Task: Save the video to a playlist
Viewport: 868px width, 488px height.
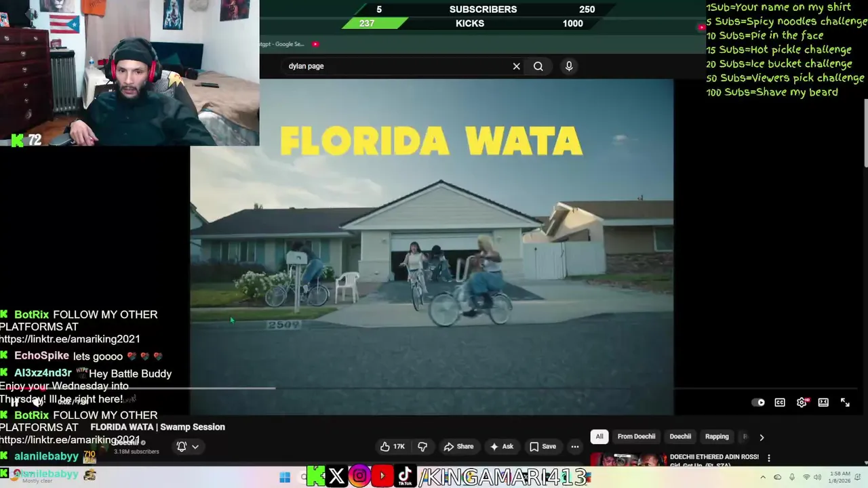Action: pyautogui.click(x=542, y=446)
